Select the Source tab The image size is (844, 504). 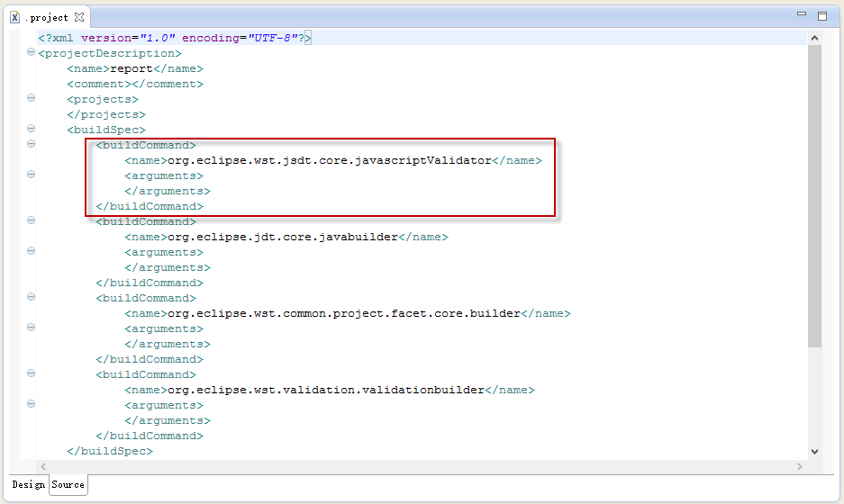[x=68, y=484]
